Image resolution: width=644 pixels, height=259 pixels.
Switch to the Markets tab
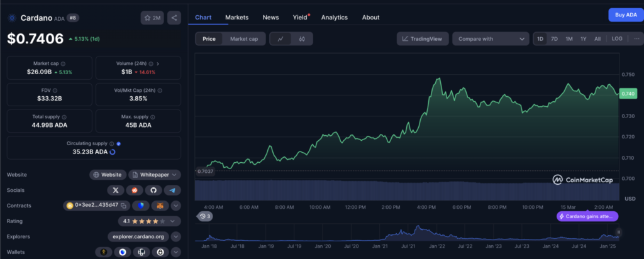click(x=236, y=17)
